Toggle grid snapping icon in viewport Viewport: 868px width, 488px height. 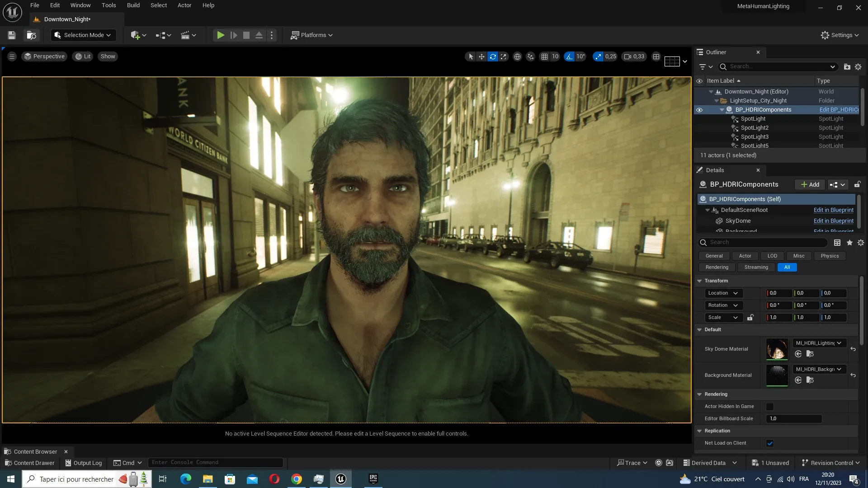tap(544, 56)
